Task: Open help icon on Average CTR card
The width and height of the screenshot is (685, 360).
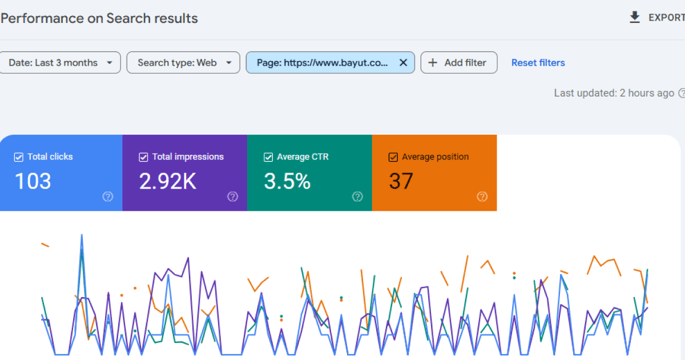Action: tap(357, 197)
